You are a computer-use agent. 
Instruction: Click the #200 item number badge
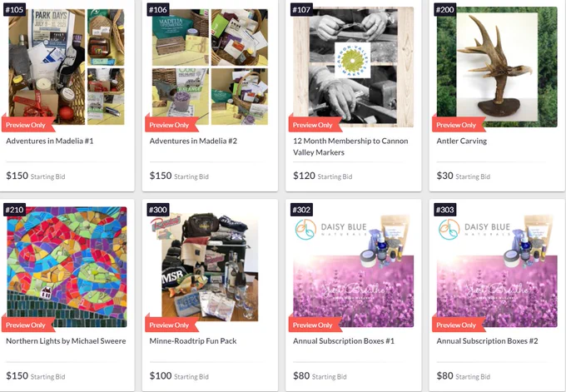click(444, 9)
